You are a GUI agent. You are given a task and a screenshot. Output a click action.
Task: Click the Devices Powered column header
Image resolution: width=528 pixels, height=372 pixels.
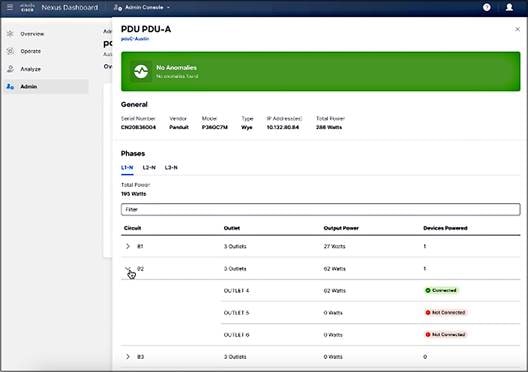coord(445,228)
